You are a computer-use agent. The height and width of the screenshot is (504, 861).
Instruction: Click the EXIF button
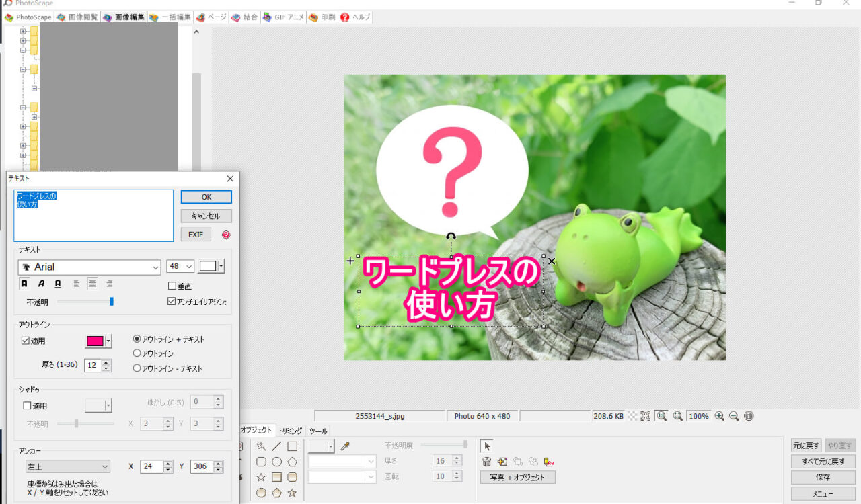tap(196, 235)
